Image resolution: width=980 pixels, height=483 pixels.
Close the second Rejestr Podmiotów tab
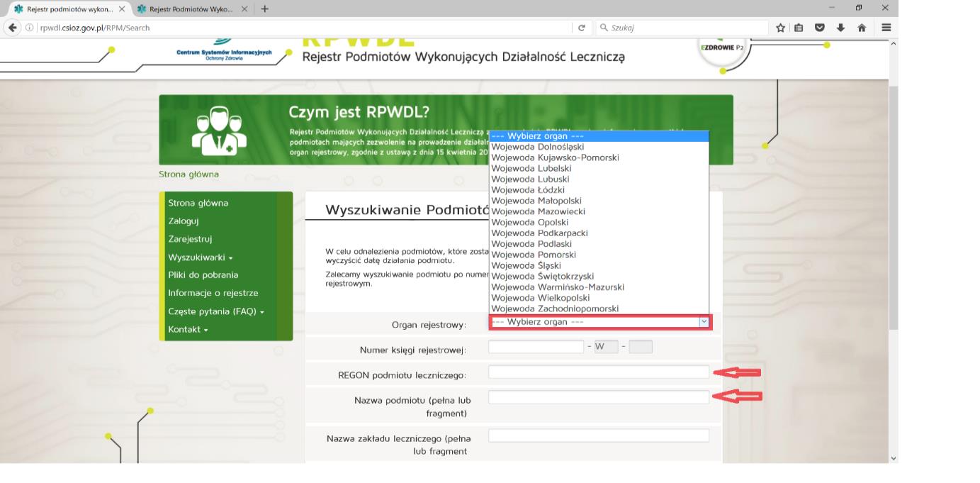click(x=244, y=9)
